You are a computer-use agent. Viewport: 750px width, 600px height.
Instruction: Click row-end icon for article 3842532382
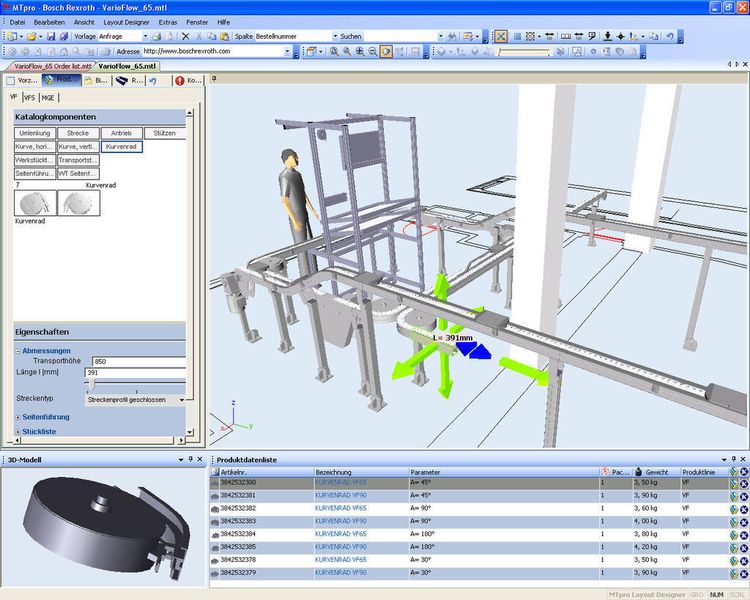(734, 510)
